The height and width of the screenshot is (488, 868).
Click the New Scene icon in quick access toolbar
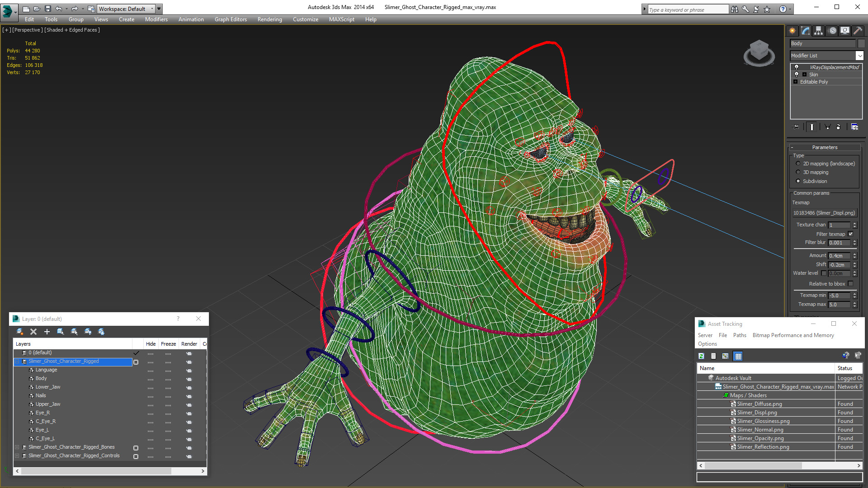(x=26, y=9)
